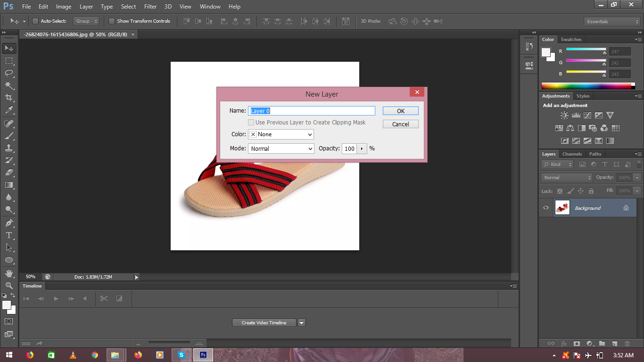Open the Normal blend mode dropdown in Layers
Screen dimensions: 644x362
pyautogui.click(x=567, y=178)
